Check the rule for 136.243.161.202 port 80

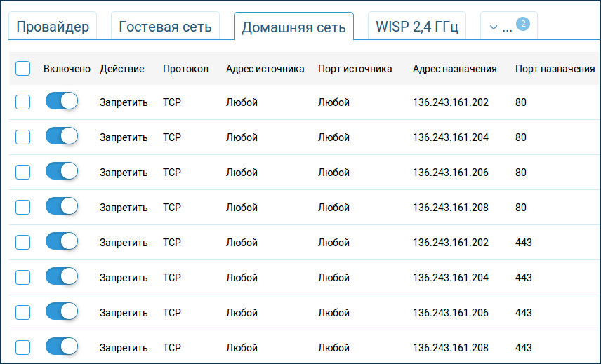pyautogui.click(x=22, y=102)
